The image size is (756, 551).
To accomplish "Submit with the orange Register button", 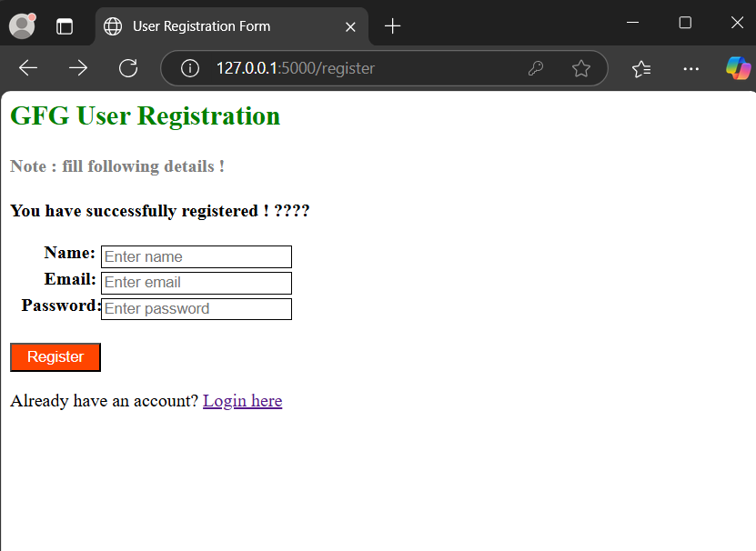I will pos(55,357).
